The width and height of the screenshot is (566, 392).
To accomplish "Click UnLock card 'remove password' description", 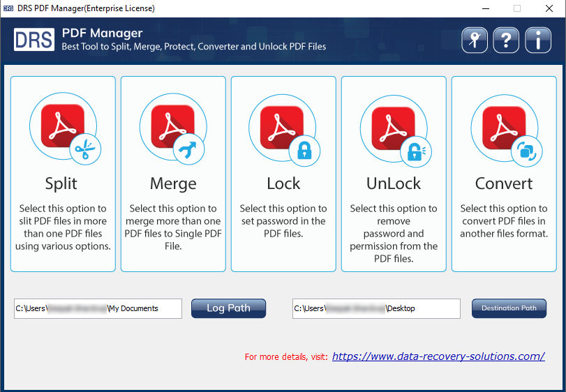I will [x=394, y=234].
